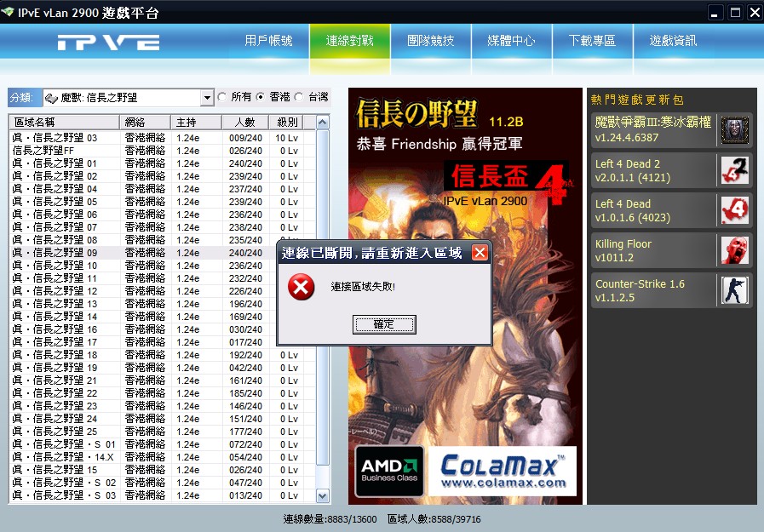The height and width of the screenshot is (532, 764).
Task: Select room 真·信長之野望 03
Action: (163, 138)
